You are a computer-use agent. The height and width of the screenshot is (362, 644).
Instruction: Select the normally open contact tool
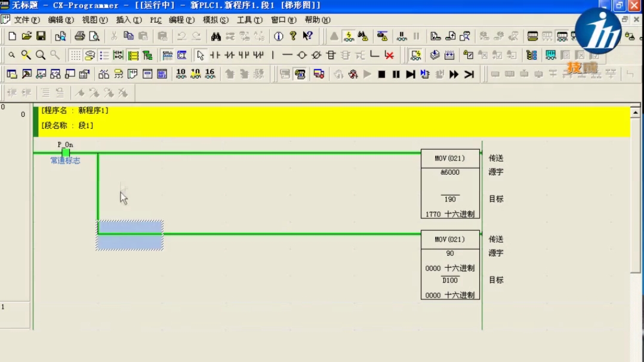(x=215, y=55)
